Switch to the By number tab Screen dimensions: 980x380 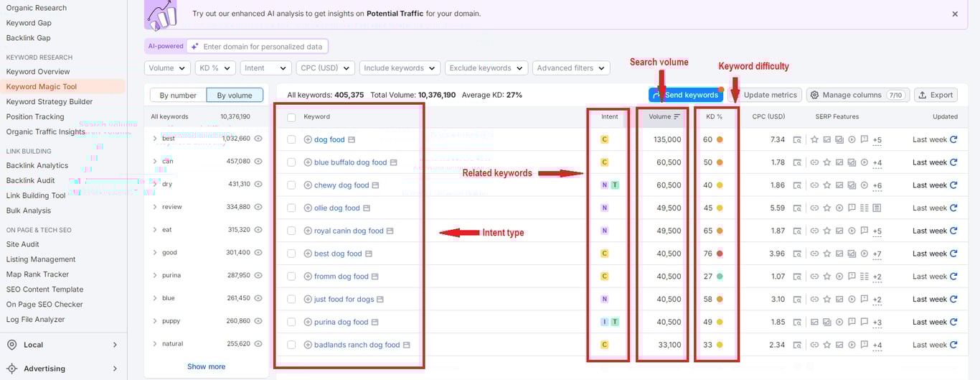178,95
